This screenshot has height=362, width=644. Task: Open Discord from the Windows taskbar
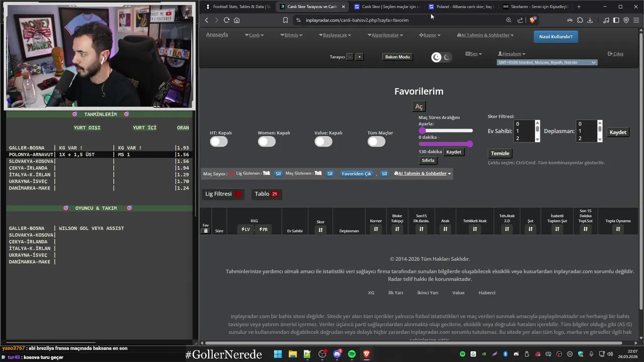tap(337, 354)
